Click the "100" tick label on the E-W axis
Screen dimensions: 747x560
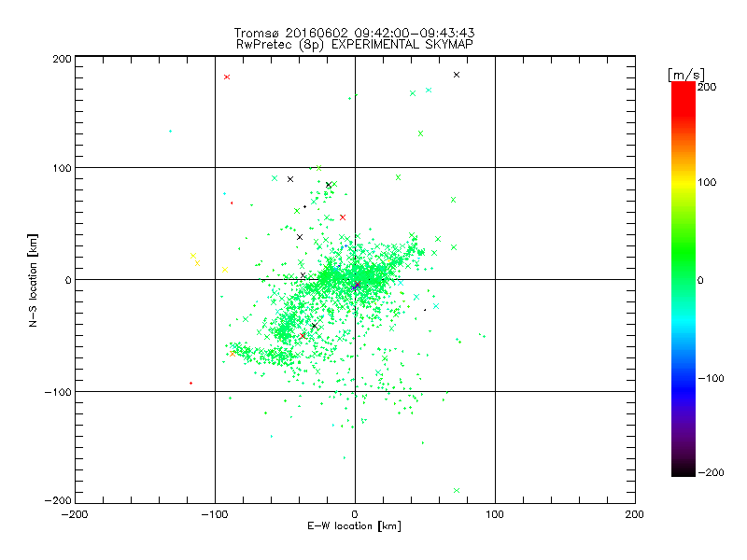495,514
